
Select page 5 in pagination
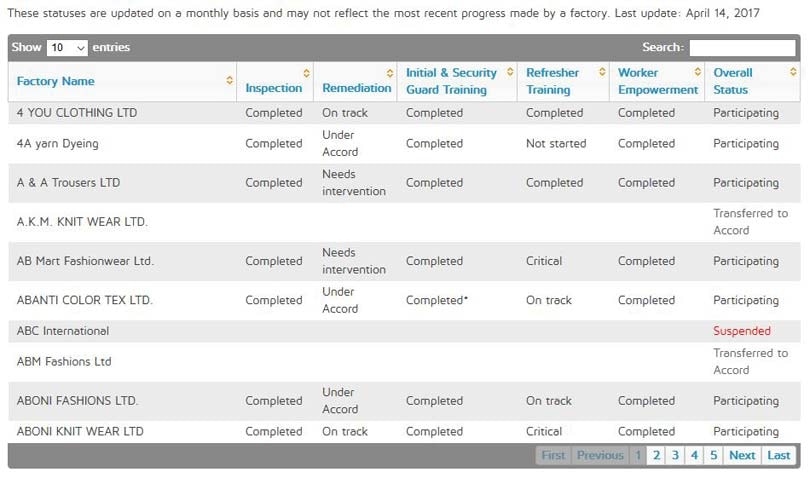tap(713, 455)
